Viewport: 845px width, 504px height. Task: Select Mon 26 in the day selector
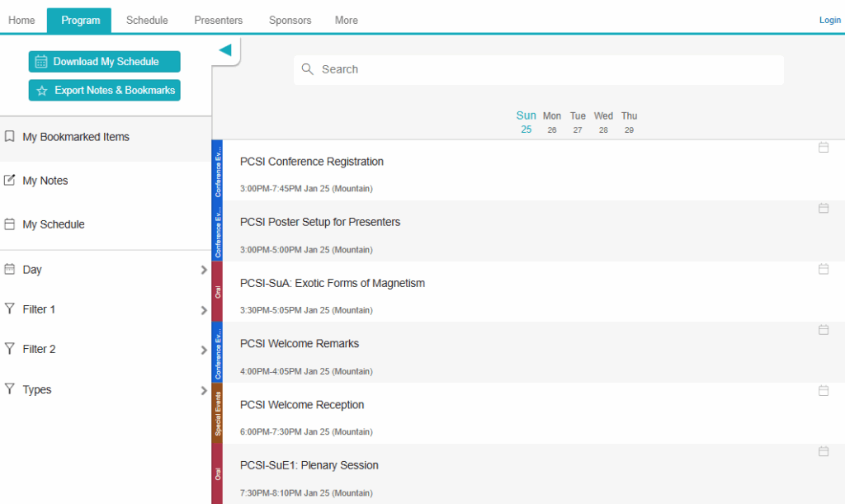pos(552,122)
